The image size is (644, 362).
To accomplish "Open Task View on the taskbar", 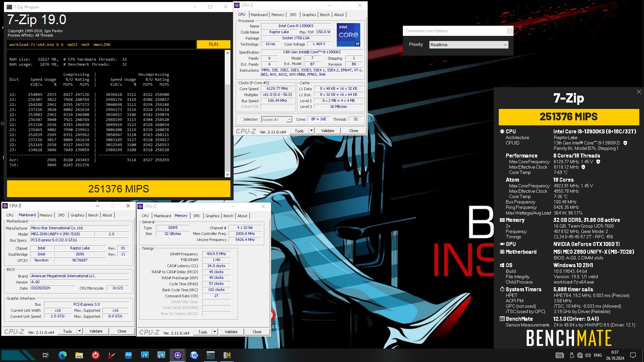I will 46,355.
